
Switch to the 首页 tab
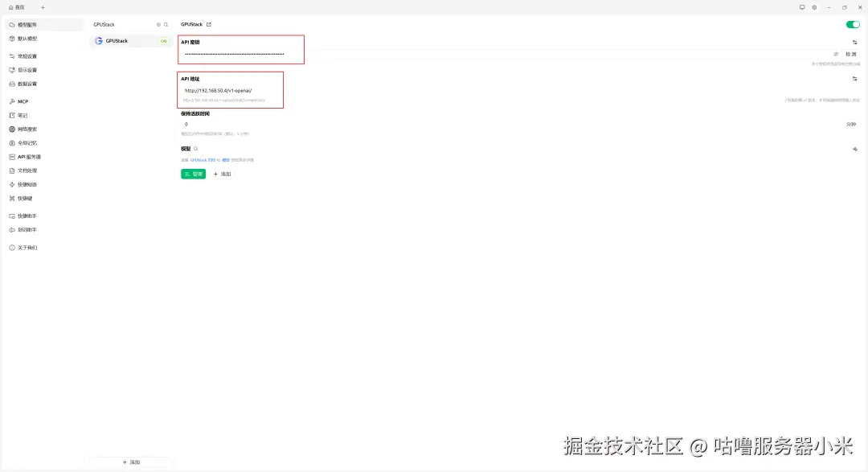(x=17, y=8)
